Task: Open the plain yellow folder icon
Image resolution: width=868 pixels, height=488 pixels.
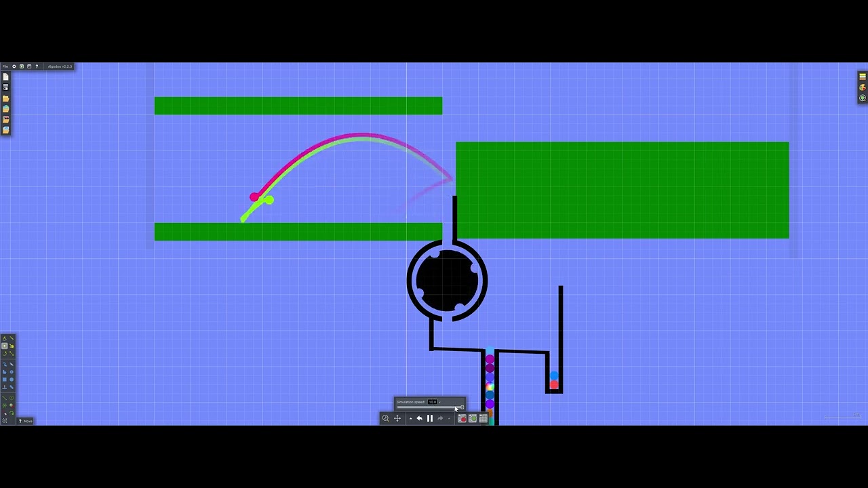Action: (x=5, y=98)
